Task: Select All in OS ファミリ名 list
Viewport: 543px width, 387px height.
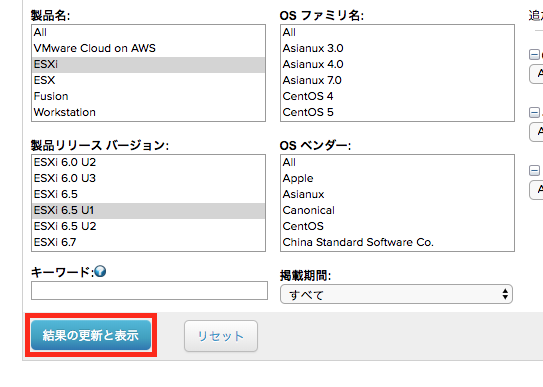Action: (x=397, y=33)
